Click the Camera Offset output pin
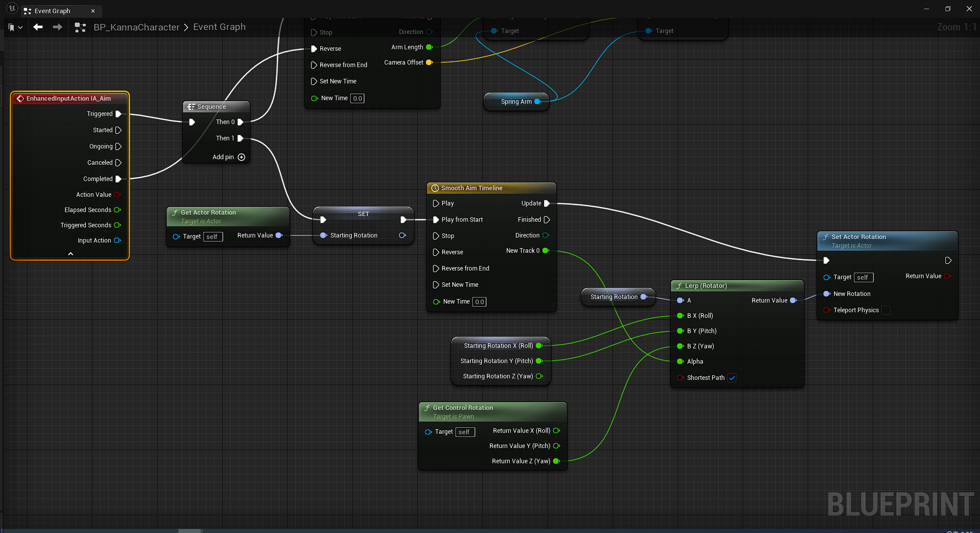 (430, 63)
